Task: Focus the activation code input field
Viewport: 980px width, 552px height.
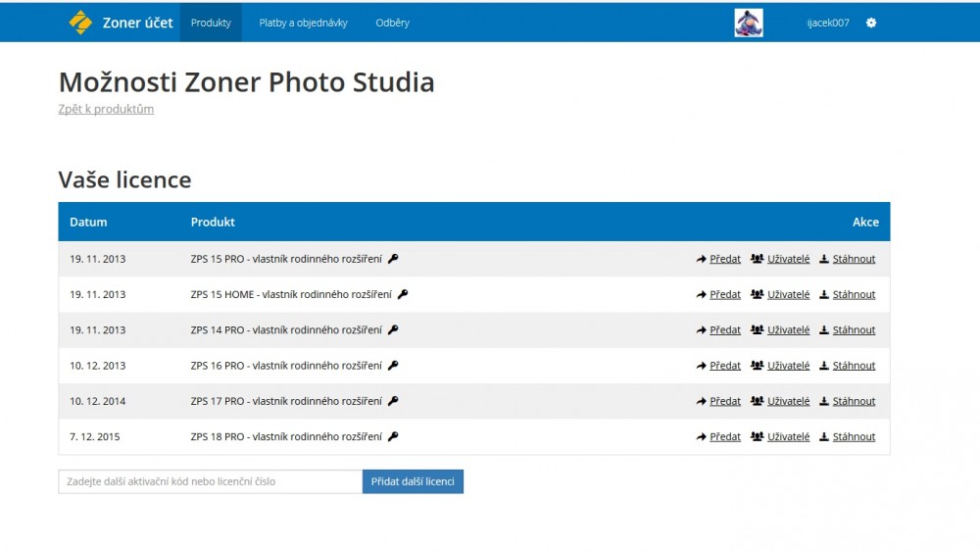Action: [x=210, y=481]
